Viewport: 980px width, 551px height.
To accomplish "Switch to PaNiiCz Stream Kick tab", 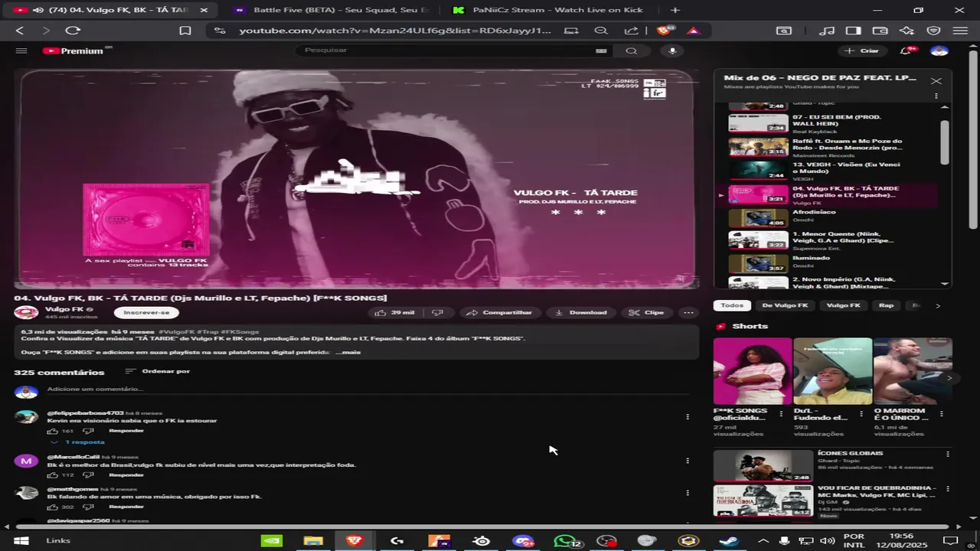I will coord(547,10).
